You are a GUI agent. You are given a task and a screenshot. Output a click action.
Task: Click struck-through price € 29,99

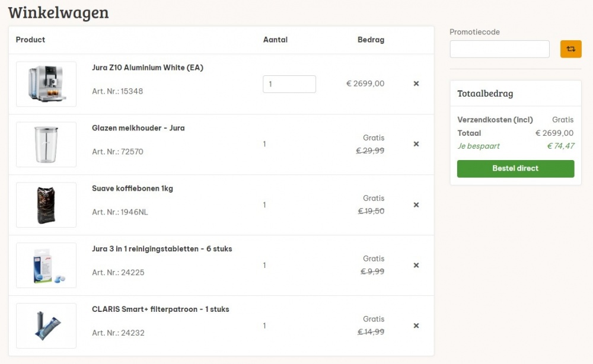pyautogui.click(x=370, y=151)
